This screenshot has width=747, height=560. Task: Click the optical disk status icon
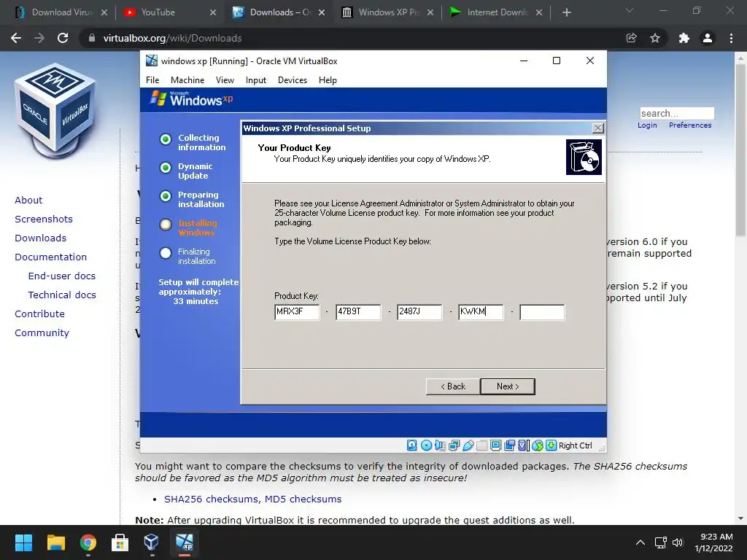coord(426,446)
